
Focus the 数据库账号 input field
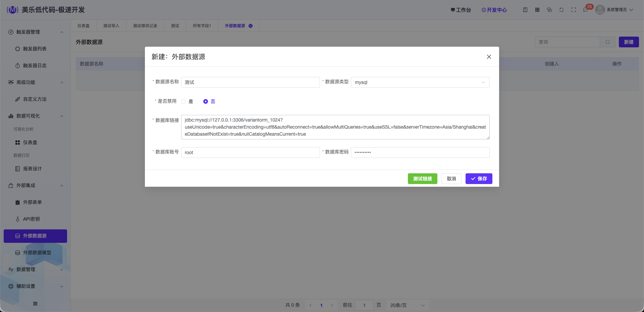click(251, 152)
